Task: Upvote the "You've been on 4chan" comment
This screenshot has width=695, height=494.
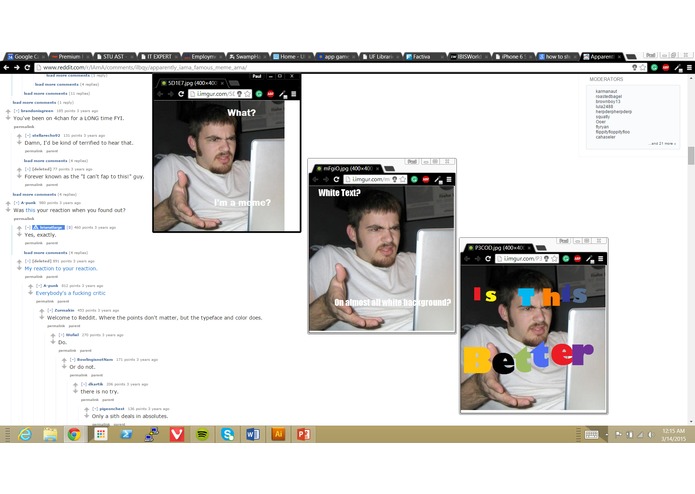Action: click(x=8, y=111)
